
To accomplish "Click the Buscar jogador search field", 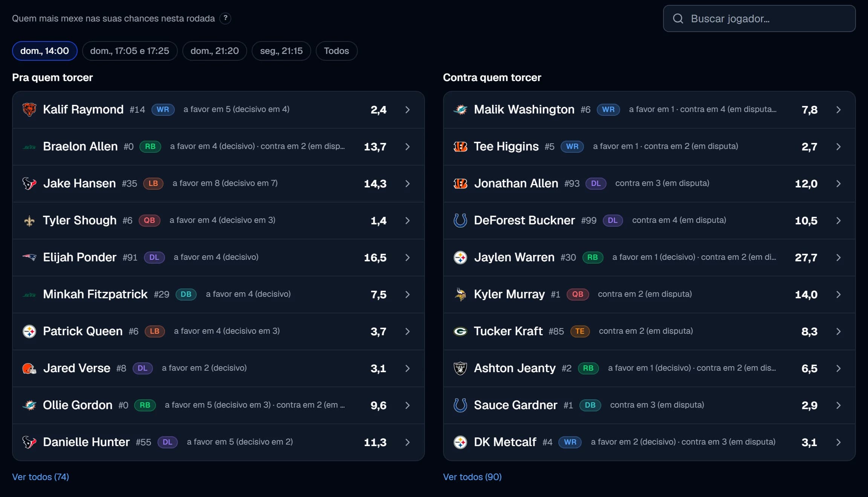I will [759, 18].
